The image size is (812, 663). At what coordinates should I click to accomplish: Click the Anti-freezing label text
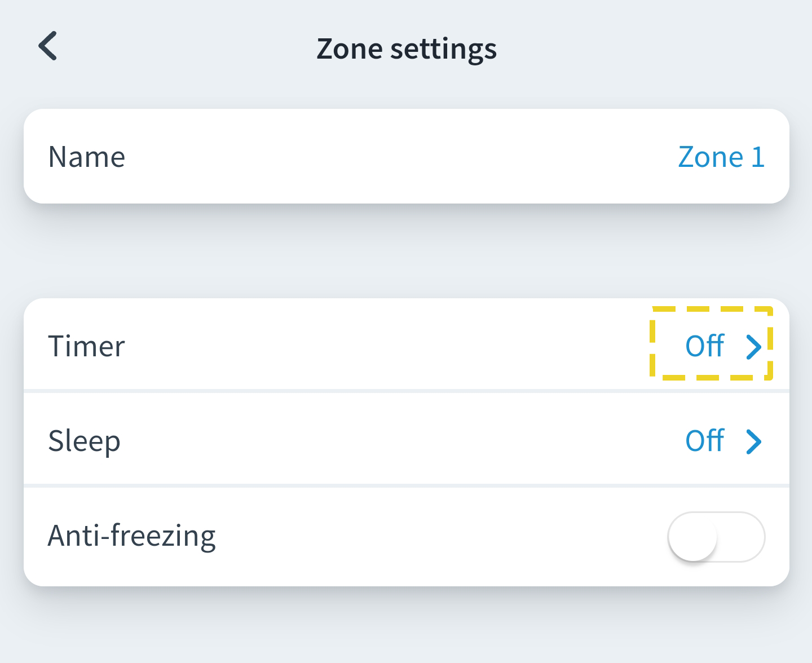coord(131,536)
